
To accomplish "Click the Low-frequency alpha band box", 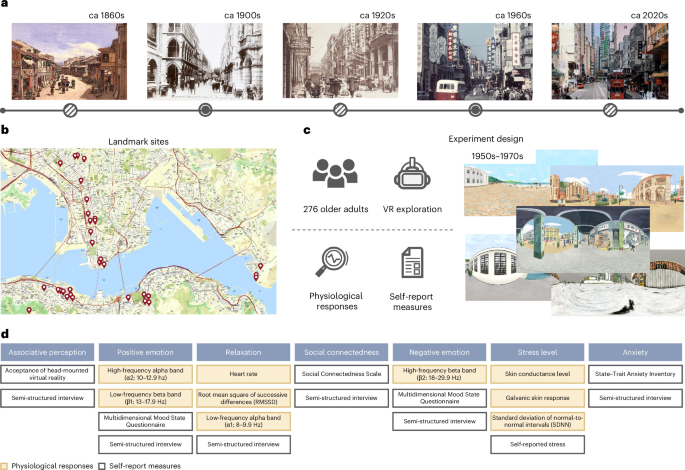I will click(x=243, y=421).
